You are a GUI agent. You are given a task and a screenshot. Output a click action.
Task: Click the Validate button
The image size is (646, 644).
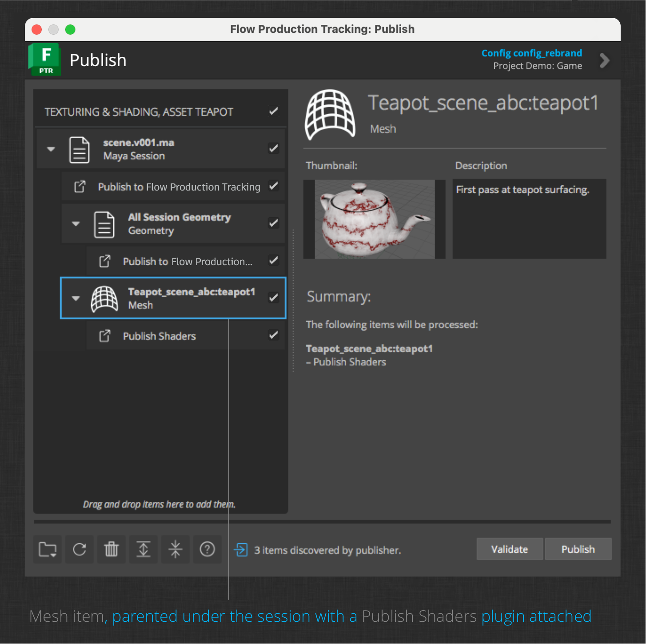point(510,549)
